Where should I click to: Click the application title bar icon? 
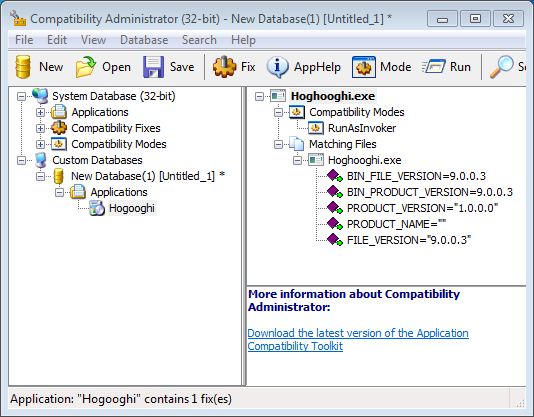pyautogui.click(x=18, y=18)
